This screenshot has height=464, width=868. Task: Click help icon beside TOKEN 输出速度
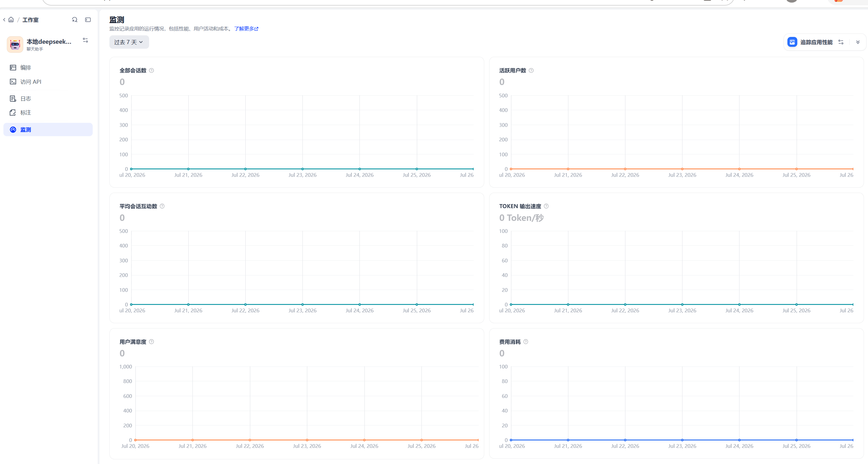coord(546,206)
